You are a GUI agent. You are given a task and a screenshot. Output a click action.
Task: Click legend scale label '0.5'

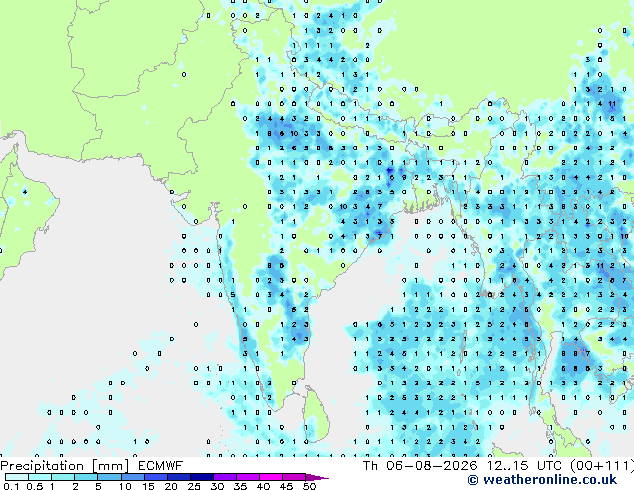tap(35, 486)
